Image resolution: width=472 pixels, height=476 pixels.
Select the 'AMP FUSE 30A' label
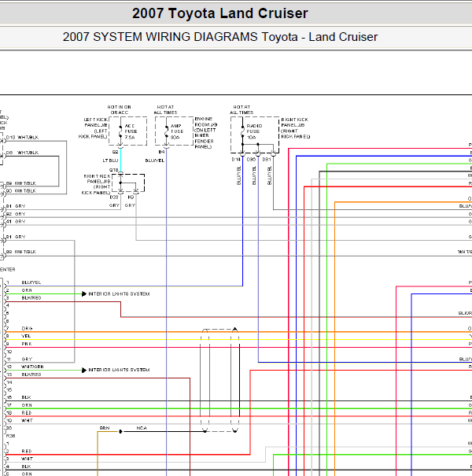point(177,131)
